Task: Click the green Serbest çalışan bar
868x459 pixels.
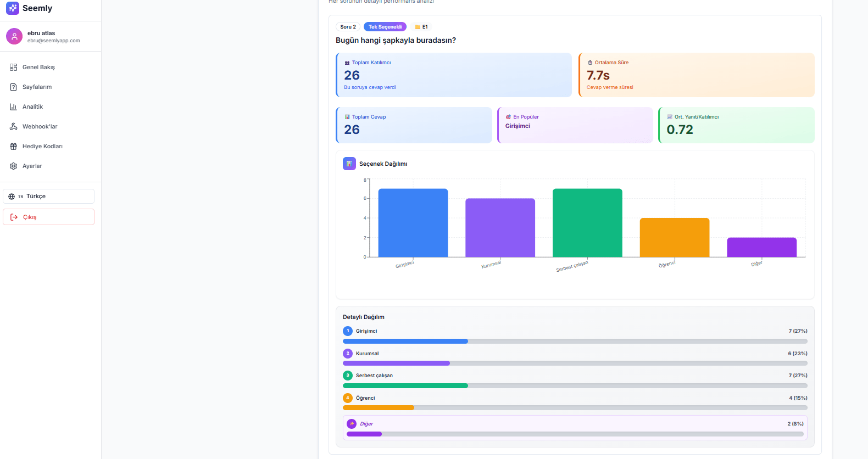Action: [587, 223]
